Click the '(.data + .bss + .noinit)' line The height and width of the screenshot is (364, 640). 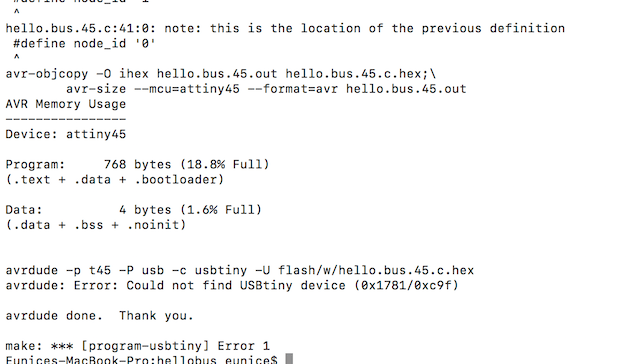tap(96, 225)
